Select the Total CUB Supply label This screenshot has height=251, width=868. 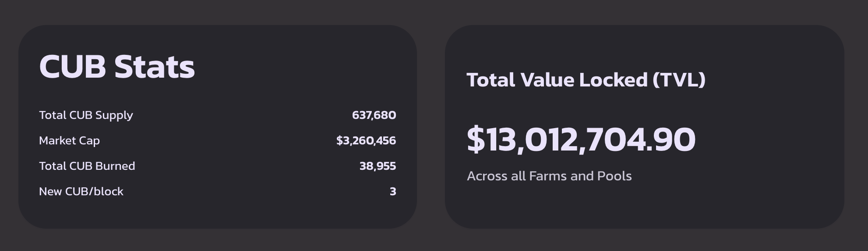(x=86, y=115)
